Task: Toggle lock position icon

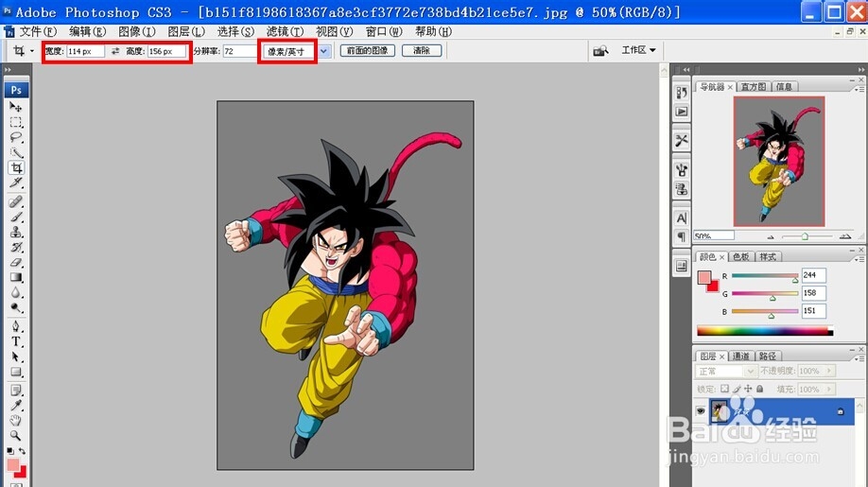Action: (x=748, y=389)
